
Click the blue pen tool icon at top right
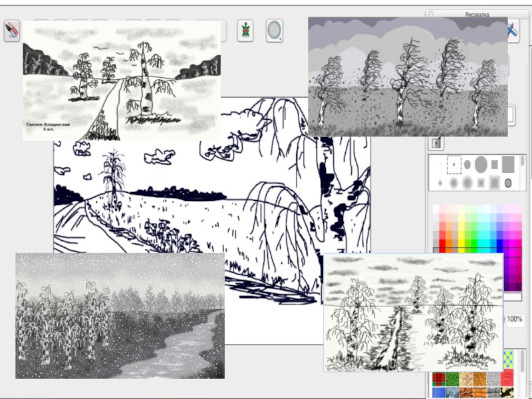[513, 31]
